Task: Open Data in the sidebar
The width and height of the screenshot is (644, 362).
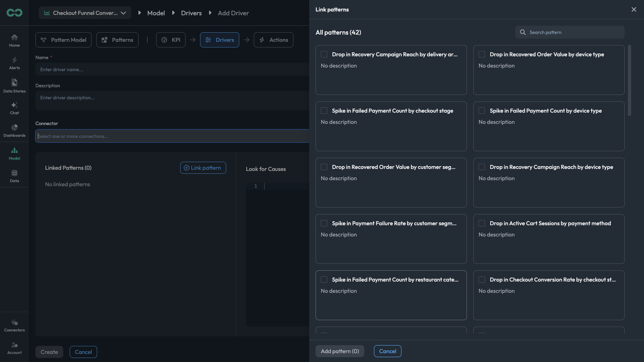Action: [14, 176]
